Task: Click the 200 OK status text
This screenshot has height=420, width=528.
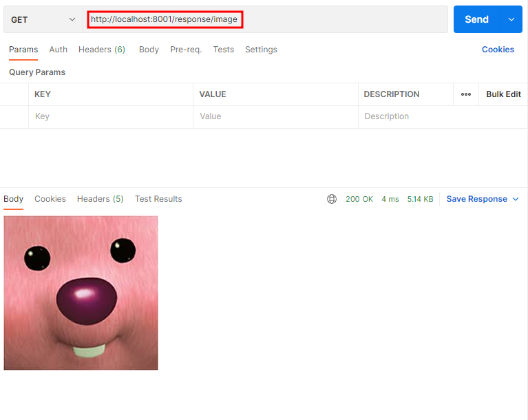Action: 359,200
